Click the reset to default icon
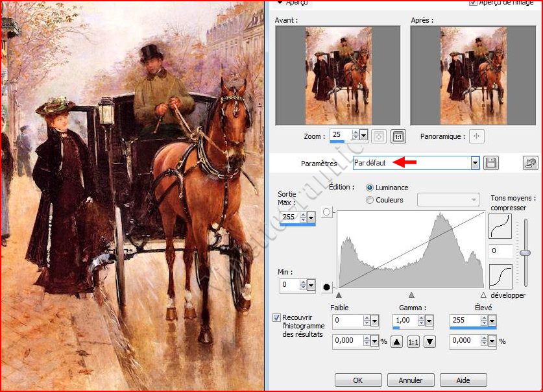The image size is (543, 392). click(530, 163)
